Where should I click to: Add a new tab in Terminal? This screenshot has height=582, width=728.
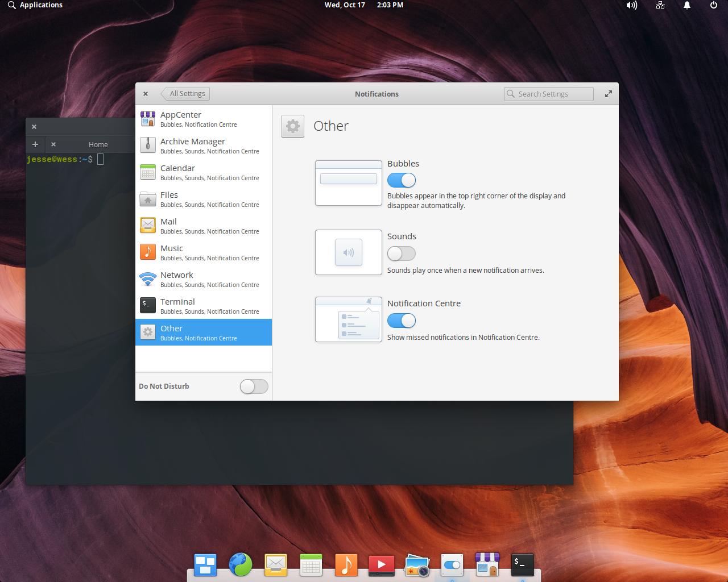click(x=35, y=144)
